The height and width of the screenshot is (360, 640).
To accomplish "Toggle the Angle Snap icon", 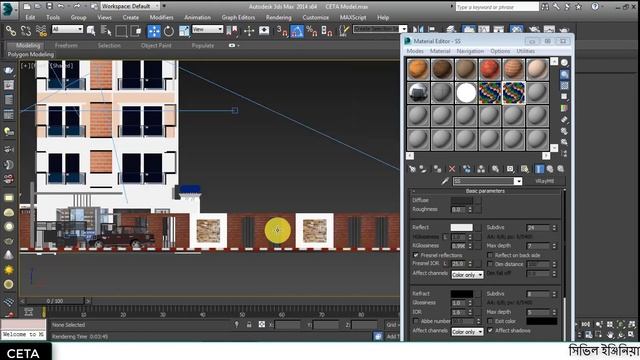I will pos(297,31).
